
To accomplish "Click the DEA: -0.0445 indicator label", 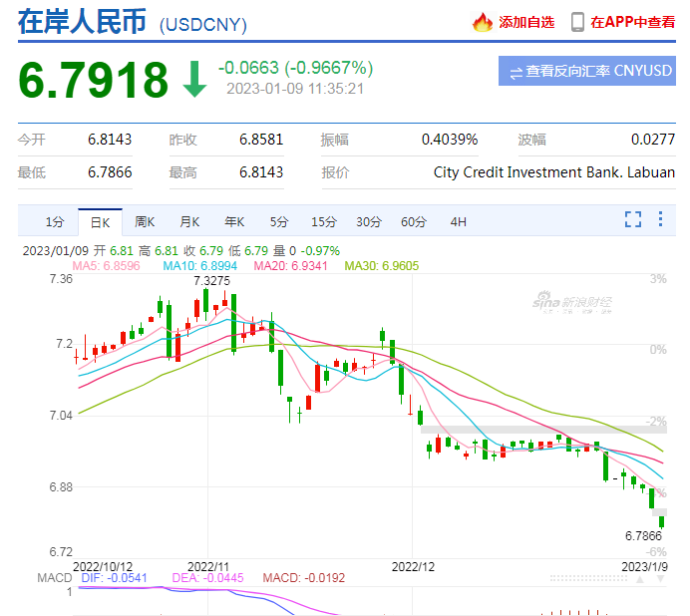I will coord(207,578).
